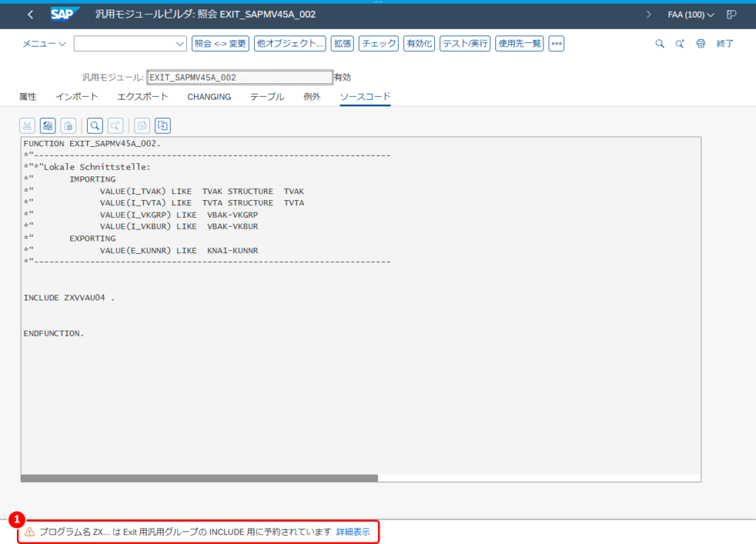756x544 pixels.
Task: Click the warning triangle in status bar
Action: point(30,532)
